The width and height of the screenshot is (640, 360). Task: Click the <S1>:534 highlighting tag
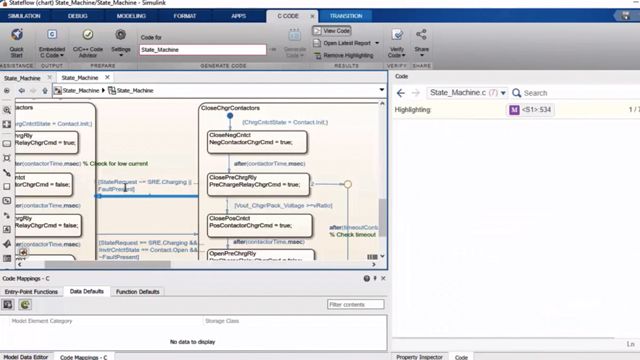[530, 110]
